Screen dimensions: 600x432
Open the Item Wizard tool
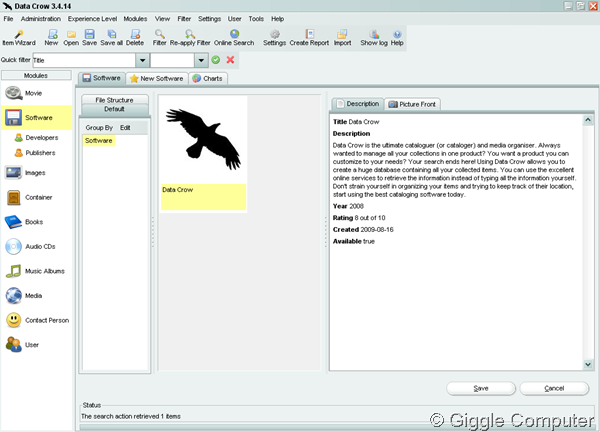[19, 38]
